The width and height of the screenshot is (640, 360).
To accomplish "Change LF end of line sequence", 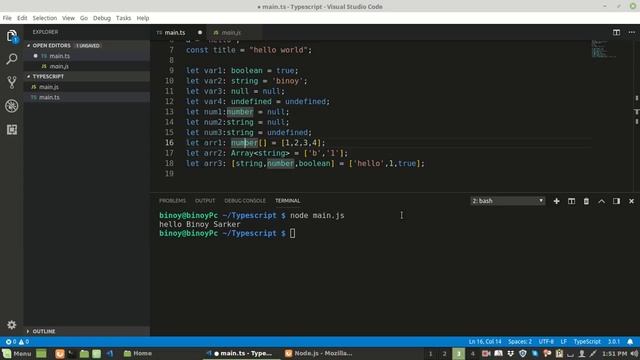I will click(564, 342).
